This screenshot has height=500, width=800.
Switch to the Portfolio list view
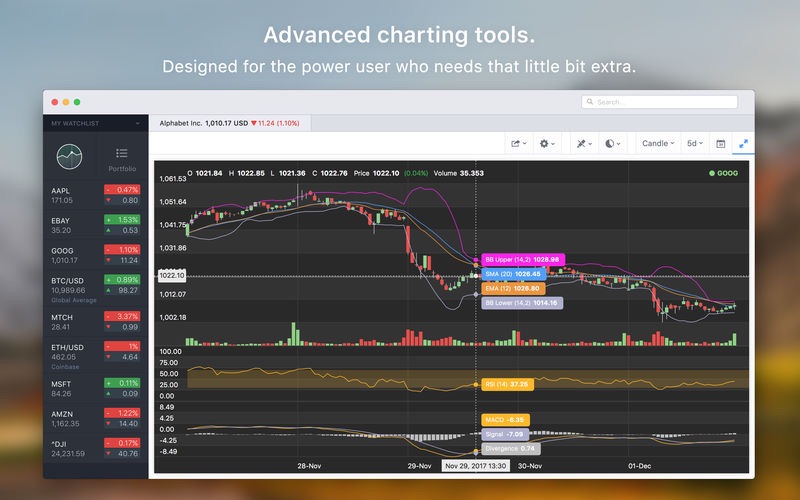pos(122,159)
